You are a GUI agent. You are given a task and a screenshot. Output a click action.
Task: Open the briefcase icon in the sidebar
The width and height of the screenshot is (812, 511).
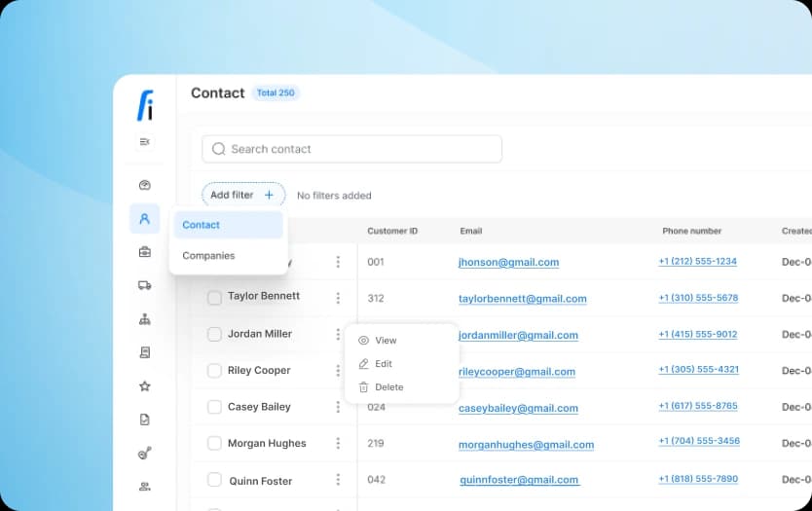pos(144,252)
